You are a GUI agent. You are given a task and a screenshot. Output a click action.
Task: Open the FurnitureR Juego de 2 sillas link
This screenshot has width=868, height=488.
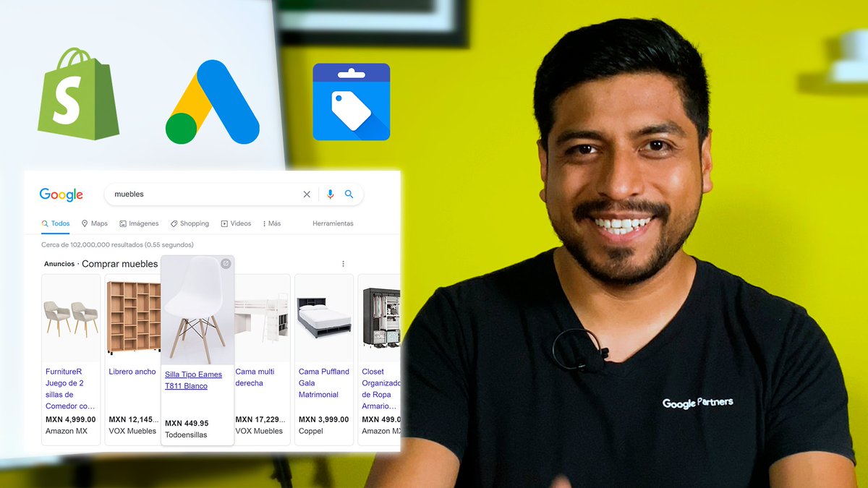(x=70, y=389)
